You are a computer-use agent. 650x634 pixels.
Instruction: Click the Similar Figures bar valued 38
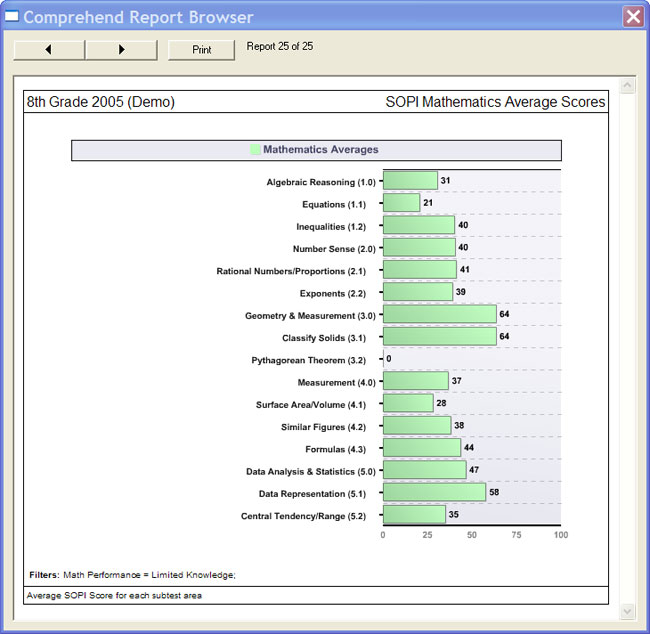[417, 425]
